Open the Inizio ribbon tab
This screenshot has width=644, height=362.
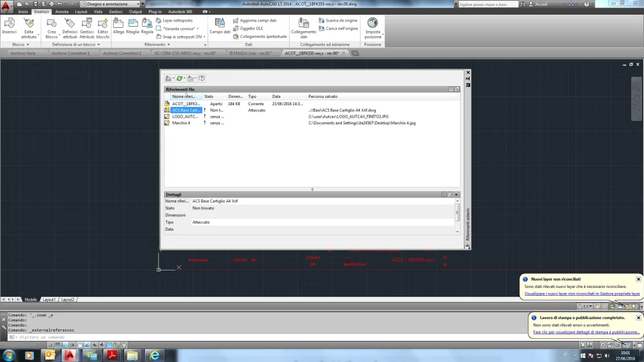click(23, 11)
